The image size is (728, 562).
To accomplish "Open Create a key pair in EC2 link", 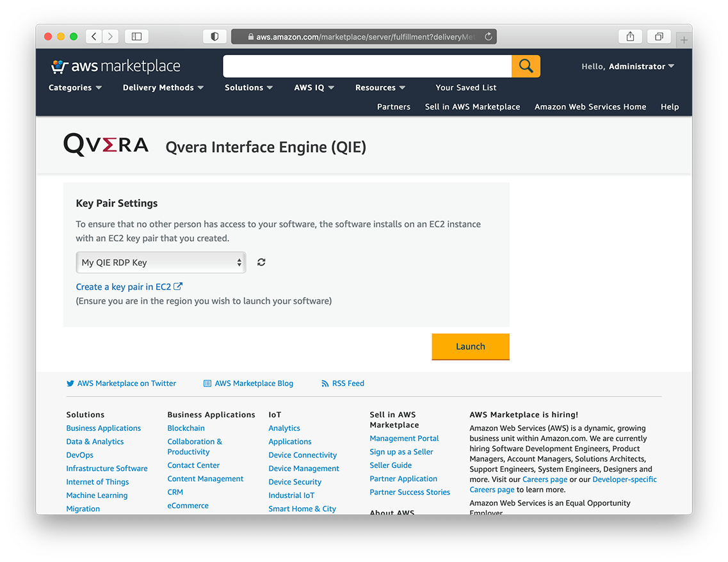I will (129, 287).
